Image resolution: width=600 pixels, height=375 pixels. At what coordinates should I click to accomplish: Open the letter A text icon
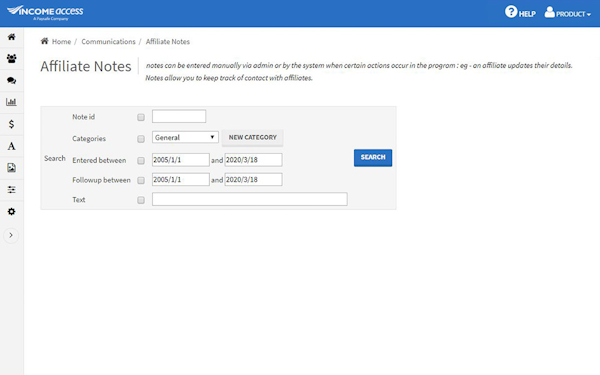(11, 146)
